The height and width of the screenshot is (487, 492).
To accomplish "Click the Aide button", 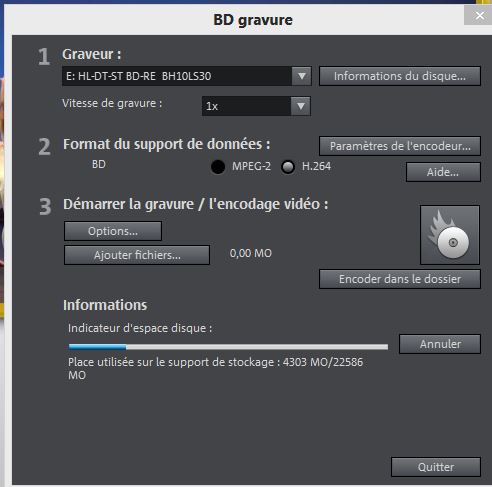I will 443,172.
